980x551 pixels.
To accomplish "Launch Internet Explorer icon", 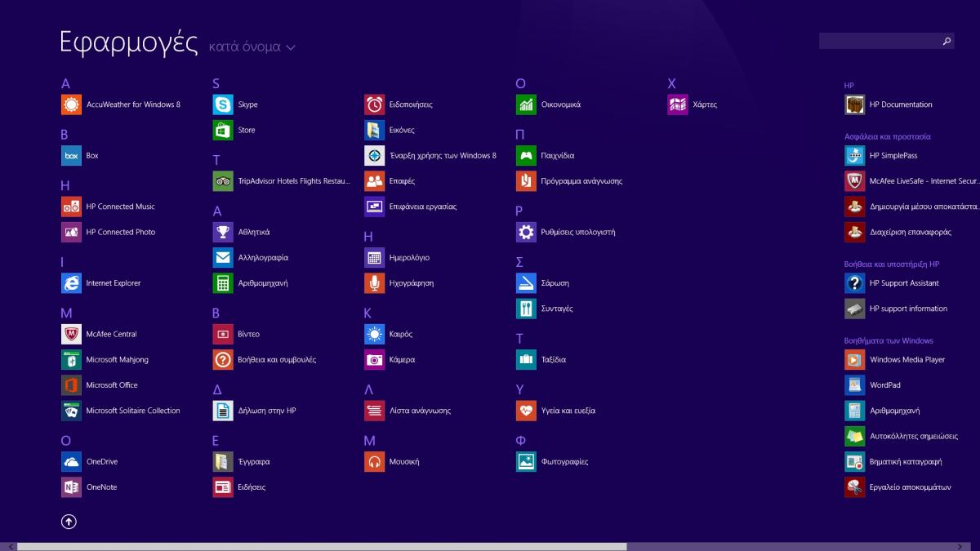I will tap(71, 283).
